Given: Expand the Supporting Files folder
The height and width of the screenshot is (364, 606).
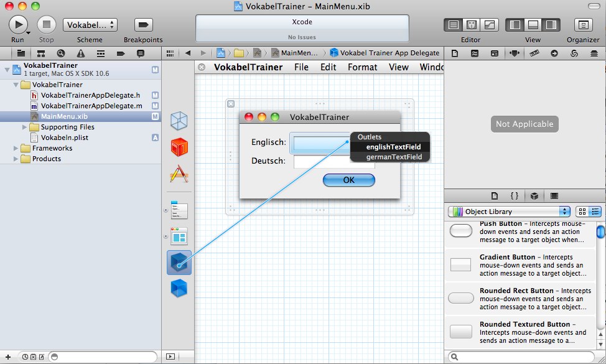Looking at the screenshot, I should 26,127.
